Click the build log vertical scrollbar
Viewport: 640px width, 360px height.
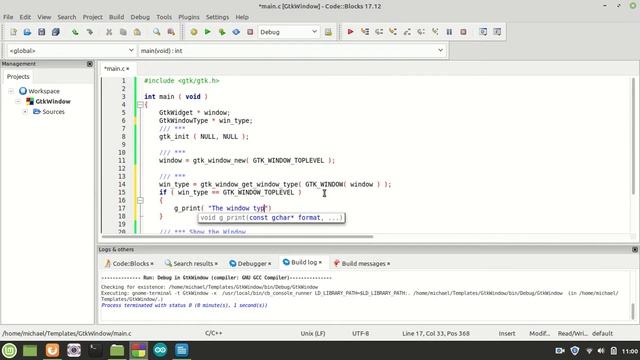633,311
